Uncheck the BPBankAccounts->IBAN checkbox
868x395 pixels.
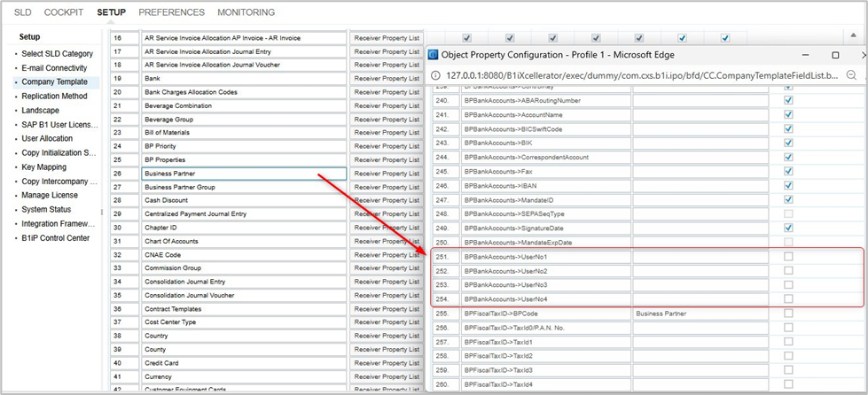click(x=788, y=185)
